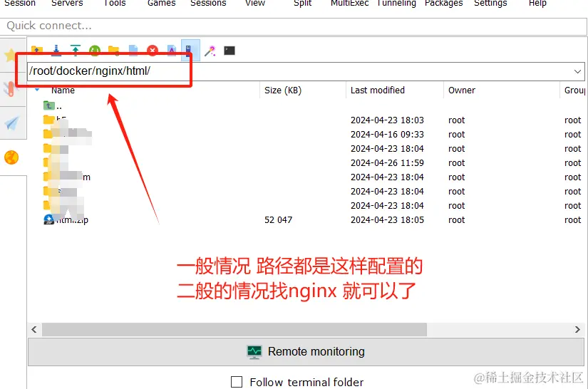The height and width of the screenshot is (389, 588).
Task: Click the upload to current folder icon
Action: (x=76, y=51)
